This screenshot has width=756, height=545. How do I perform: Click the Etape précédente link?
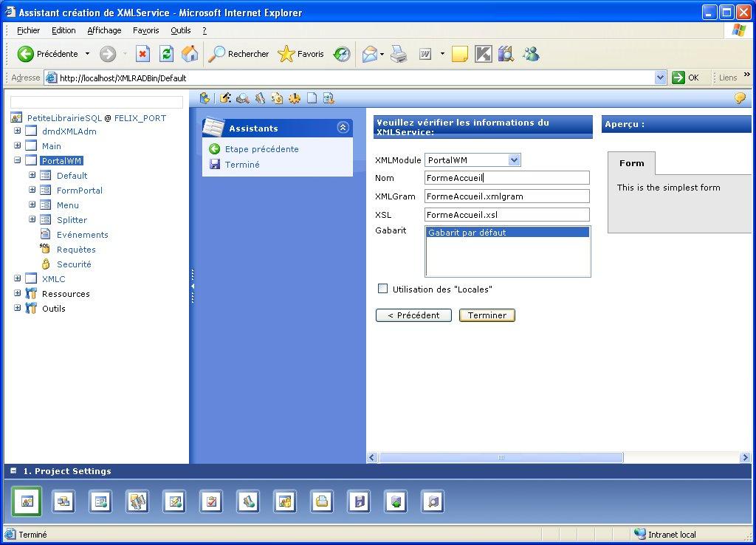[261, 149]
